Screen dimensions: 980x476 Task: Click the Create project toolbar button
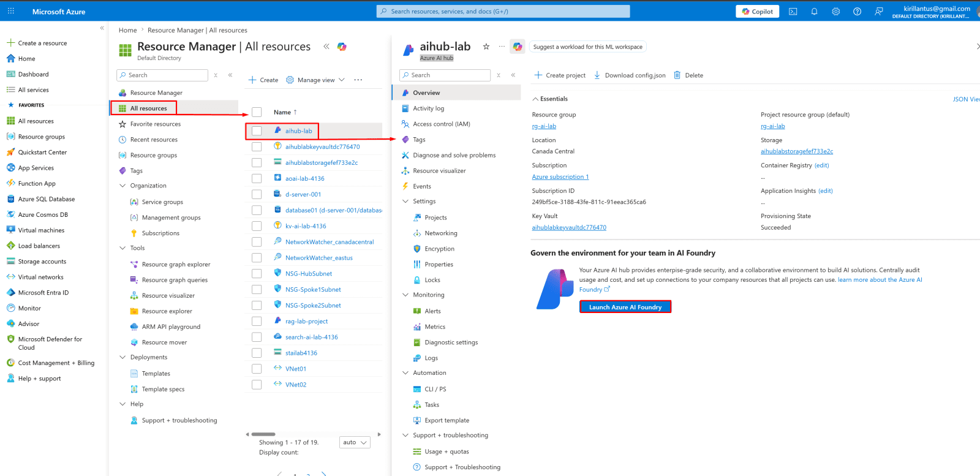coord(560,75)
